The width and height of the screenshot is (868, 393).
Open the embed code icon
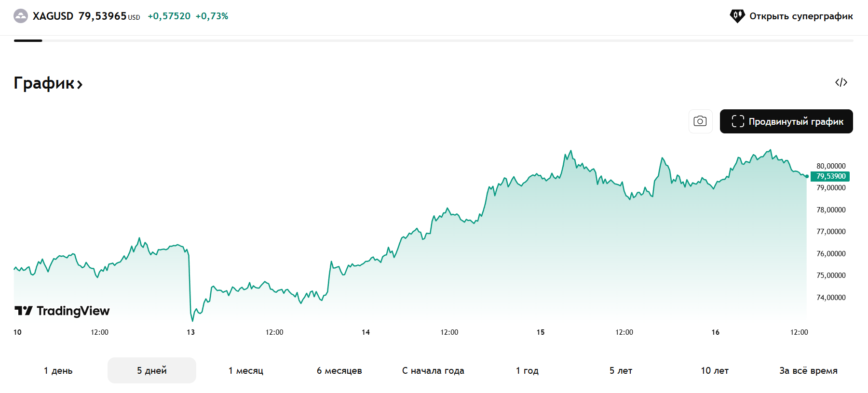(841, 82)
